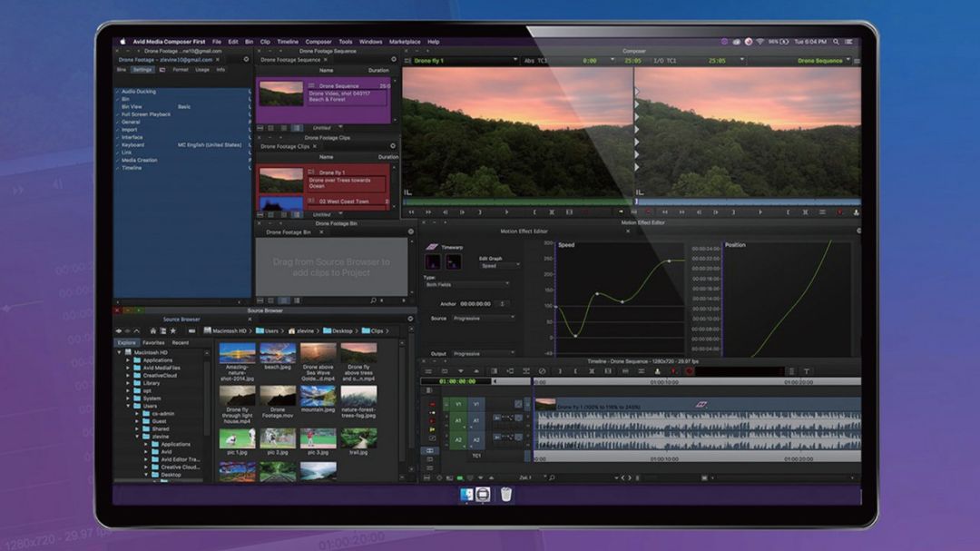Switch to the Favorites tab
The width and height of the screenshot is (980, 551).
click(x=153, y=343)
